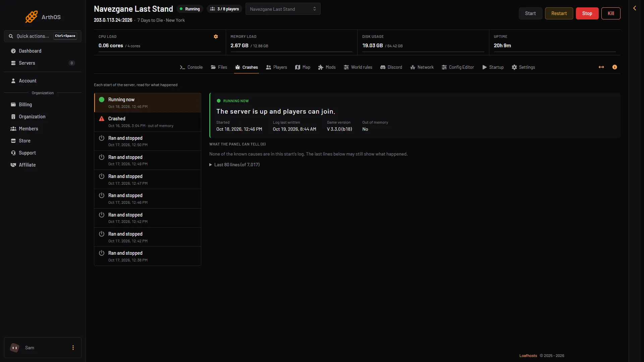Click the Restart server button
644x362 pixels.
point(559,13)
